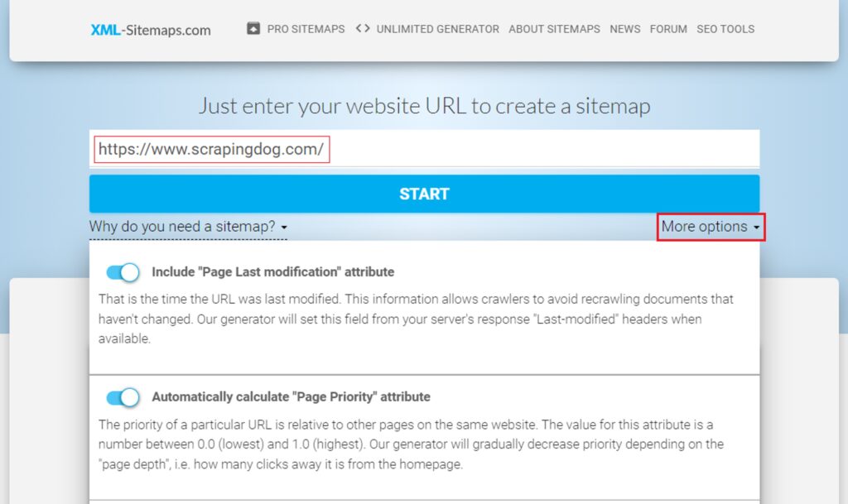This screenshot has height=504, width=848.
Task: Focus the website URL input field
Action: (x=425, y=149)
